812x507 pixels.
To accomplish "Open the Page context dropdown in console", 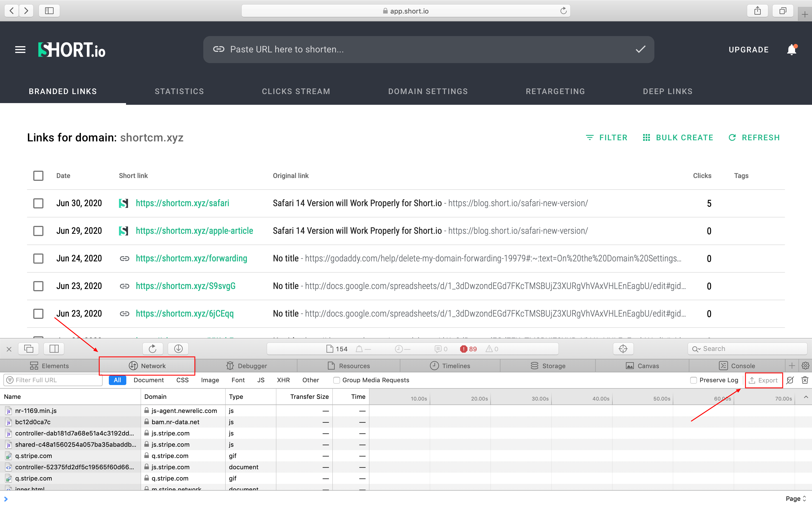I will pyautogui.click(x=796, y=499).
